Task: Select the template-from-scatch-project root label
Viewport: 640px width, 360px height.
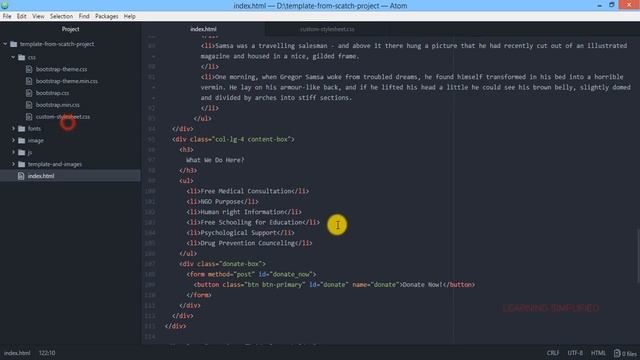Action: coord(57,44)
